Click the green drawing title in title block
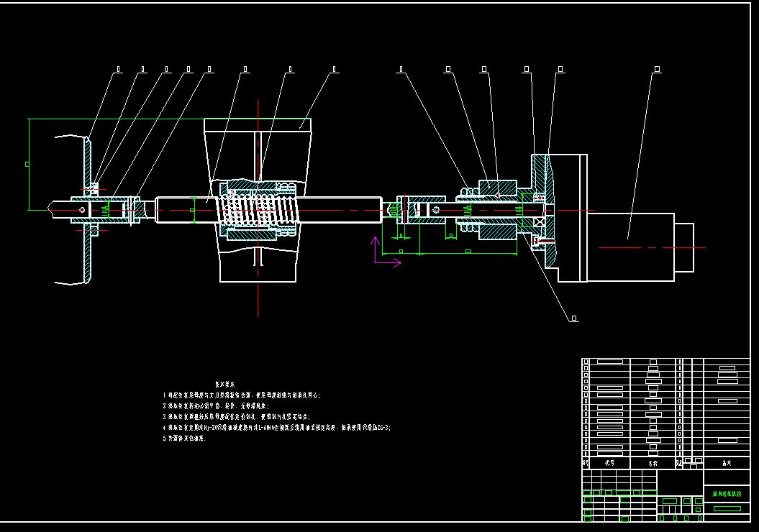Viewport: 759px width, 532px height. tap(727, 494)
